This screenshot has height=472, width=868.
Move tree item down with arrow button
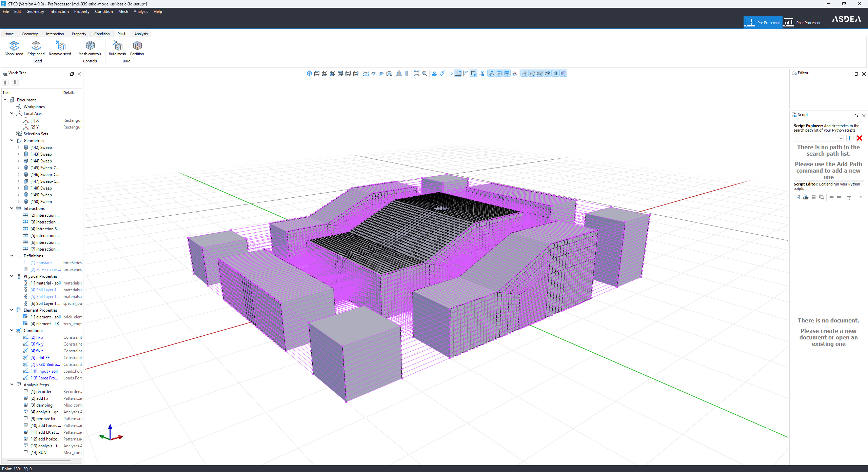pyautogui.click(x=15, y=82)
